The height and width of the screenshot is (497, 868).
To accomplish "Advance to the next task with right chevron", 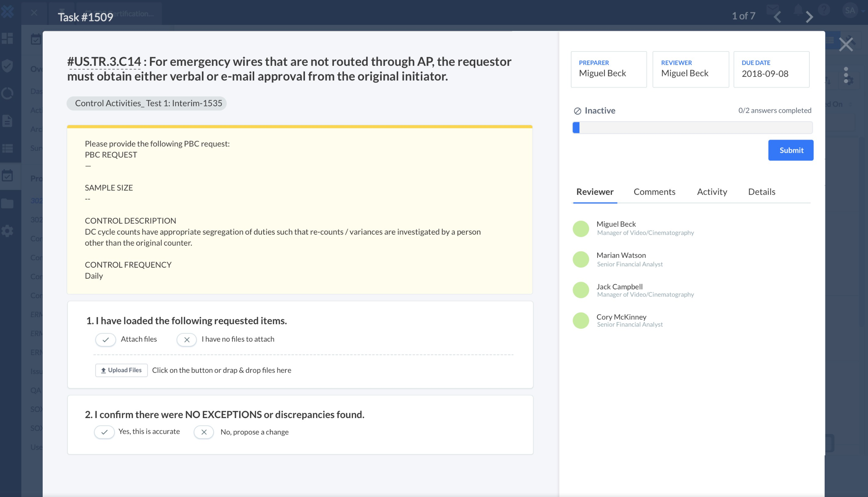I will point(809,16).
